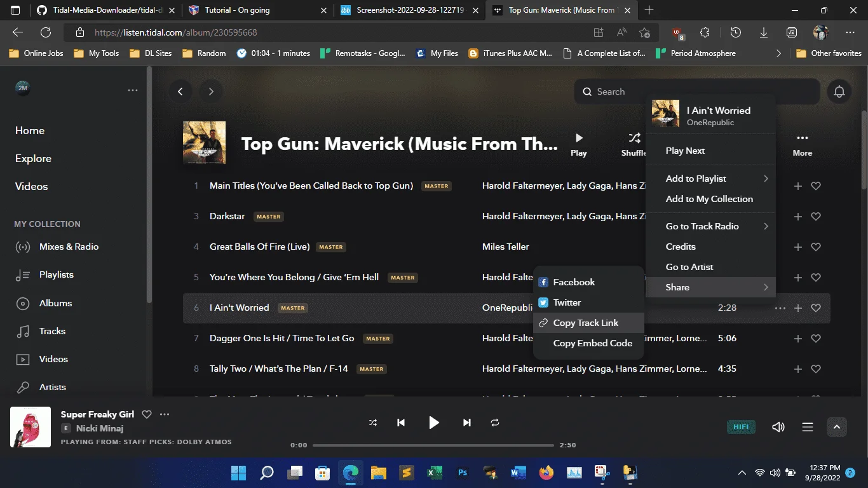Add Great Balls Of Fire with plus icon
The image size is (868, 488).
click(x=798, y=247)
